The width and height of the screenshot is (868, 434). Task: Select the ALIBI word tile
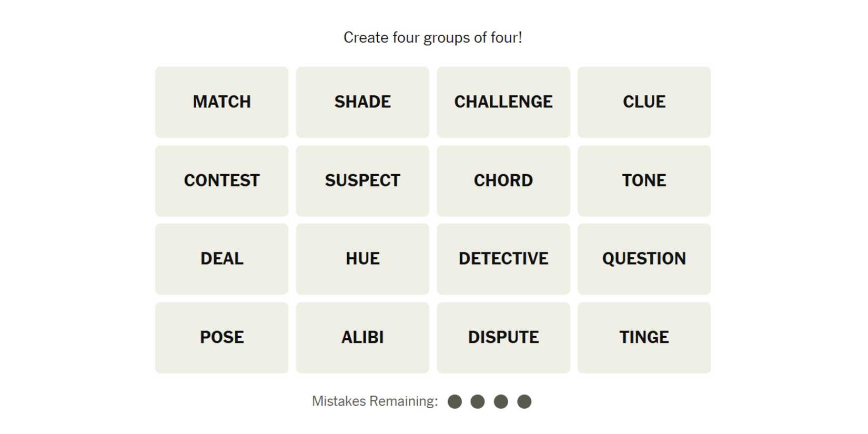tap(362, 337)
